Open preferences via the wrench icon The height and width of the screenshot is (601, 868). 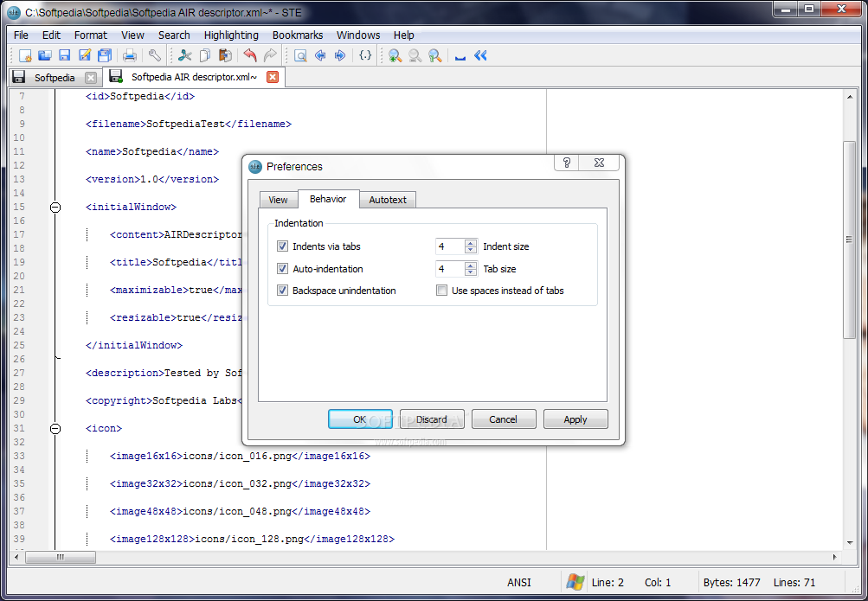[x=154, y=55]
